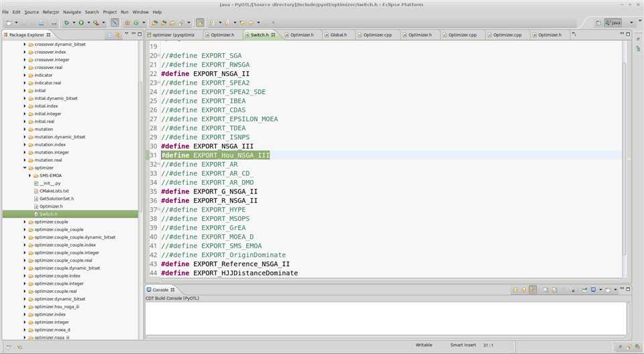The height and width of the screenshot is (354, 644).
Task: Open Package Explorer view menu arrow
Action: point(126,34)
